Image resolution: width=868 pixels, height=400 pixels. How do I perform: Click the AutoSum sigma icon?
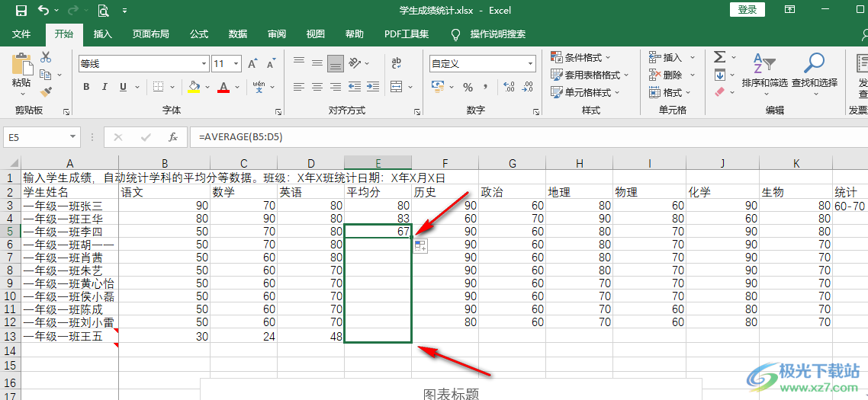[719, 57]
